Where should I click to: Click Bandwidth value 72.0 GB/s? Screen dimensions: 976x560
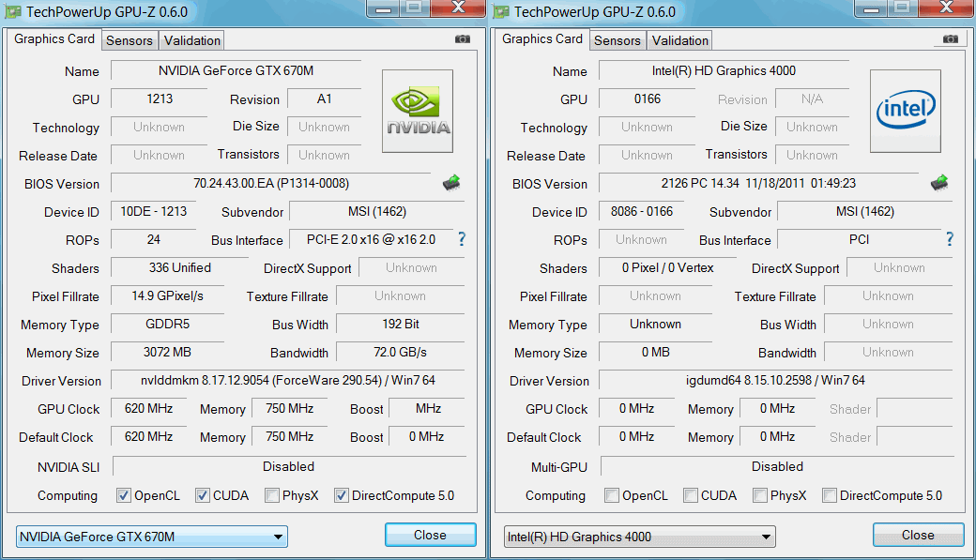[x=400, y=352]
